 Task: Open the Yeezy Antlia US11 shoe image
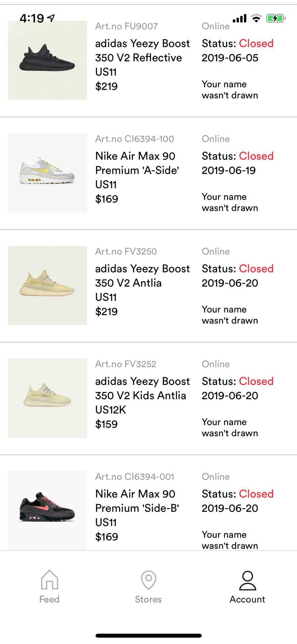click(x=47, y=285)
